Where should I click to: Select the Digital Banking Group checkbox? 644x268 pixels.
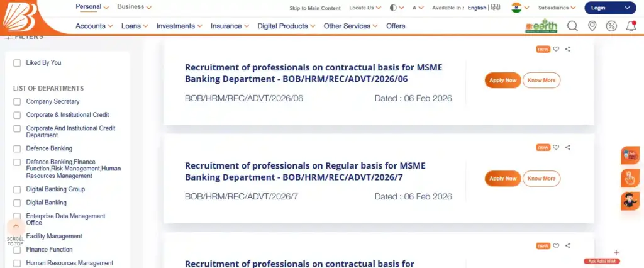point(18,189)
